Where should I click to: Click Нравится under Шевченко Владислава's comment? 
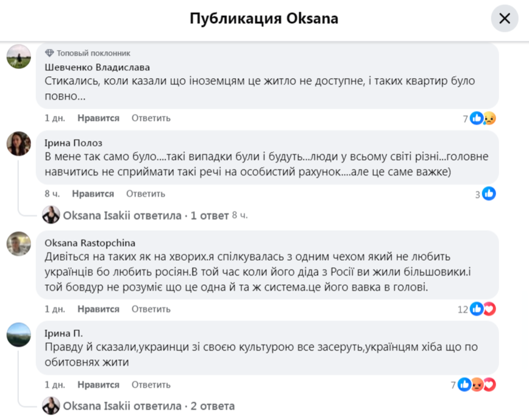click(x=98, y=118)
